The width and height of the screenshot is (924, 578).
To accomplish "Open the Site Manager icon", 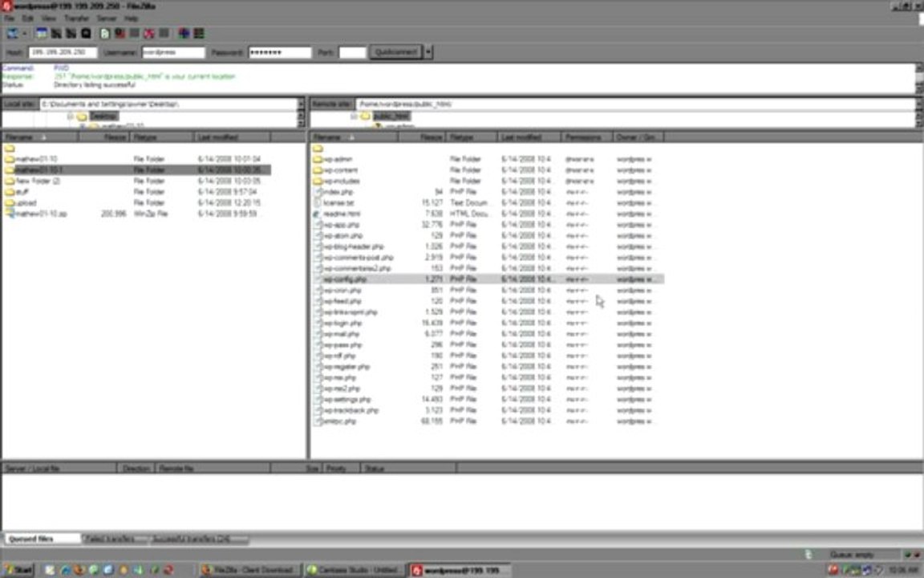I will pyautogui.click(x=12, y=34).
